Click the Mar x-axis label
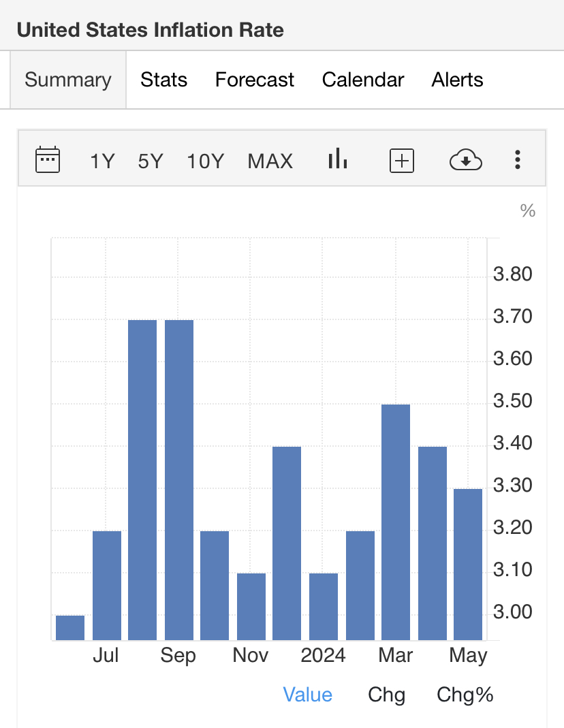Screen dimensions: 564x728 396,656
